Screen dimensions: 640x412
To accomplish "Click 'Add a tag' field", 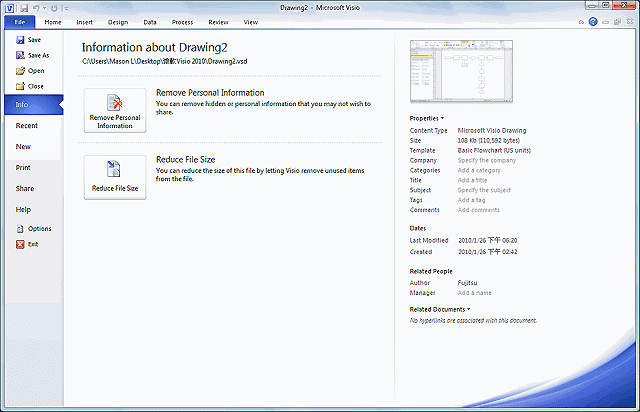I will (471, 200).
